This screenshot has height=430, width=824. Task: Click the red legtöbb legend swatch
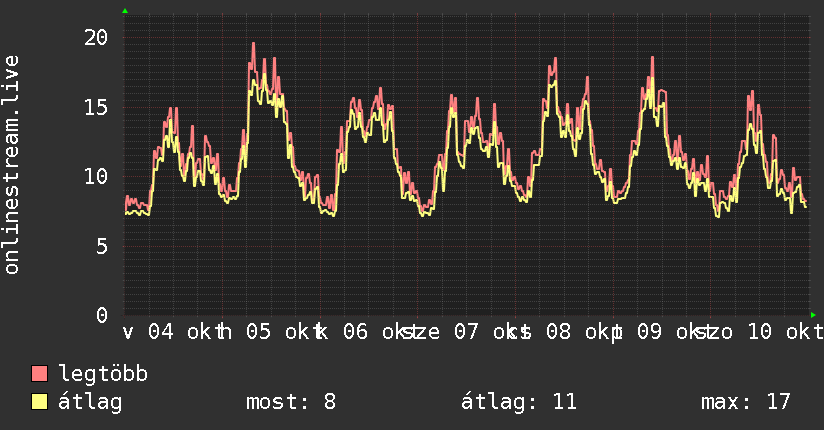click(39, 374)
